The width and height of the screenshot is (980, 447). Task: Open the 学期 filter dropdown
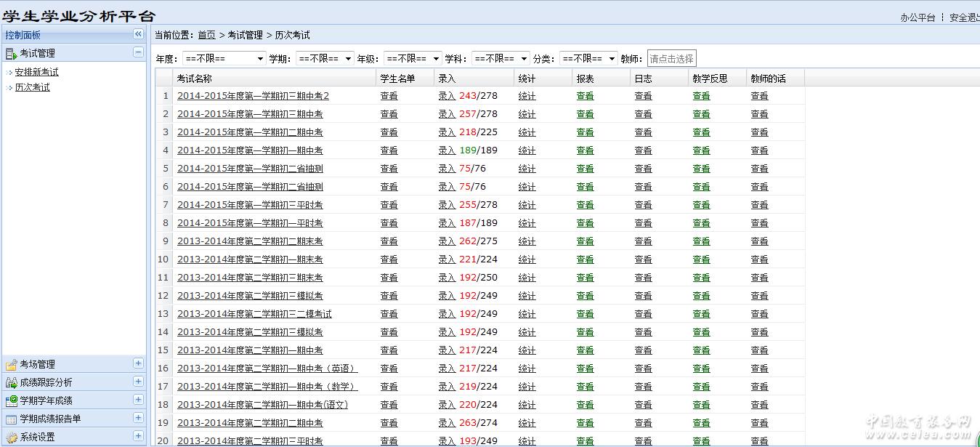tap(325, 59)
